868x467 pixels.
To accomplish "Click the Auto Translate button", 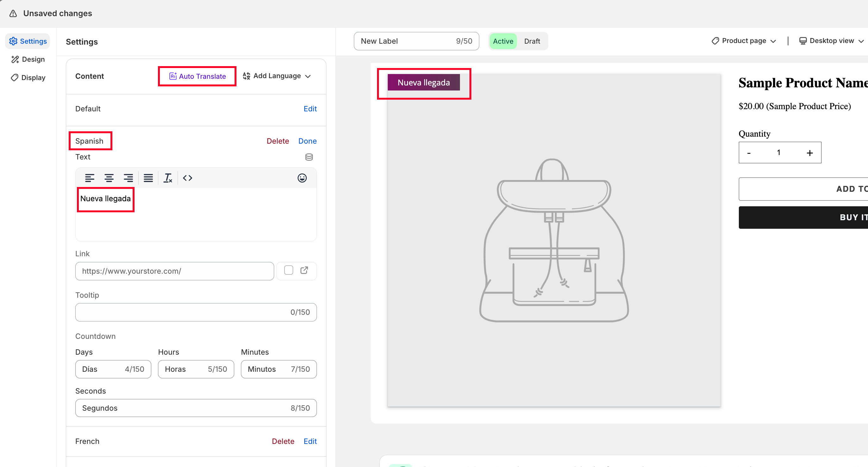I will pos(197,77).
